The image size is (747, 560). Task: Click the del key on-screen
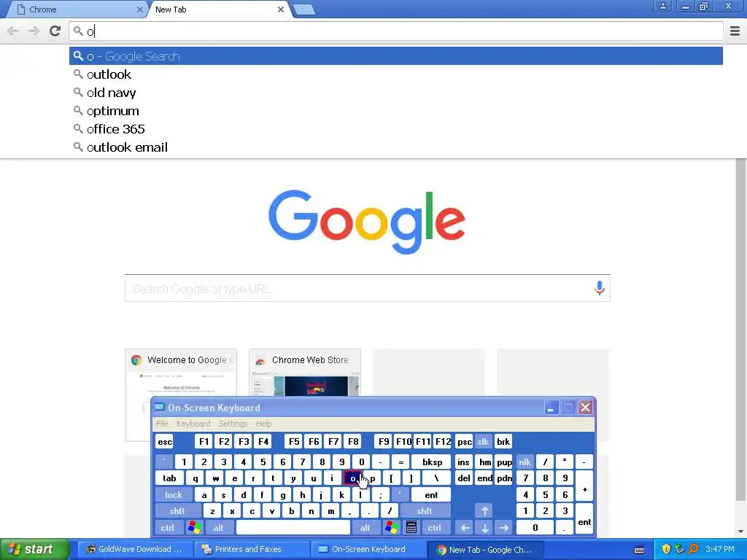(x=464, y=478)
